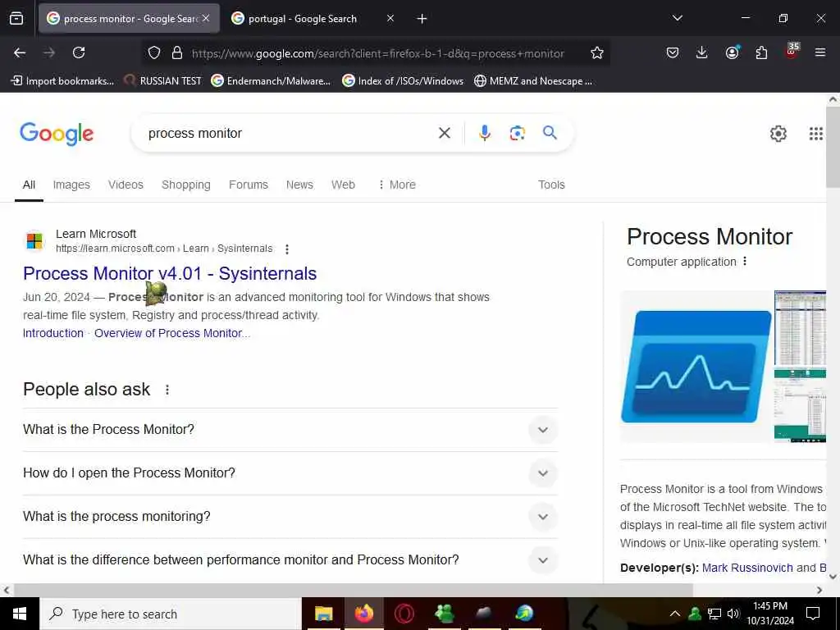840x630 pixels.
Task: Click the vertical page scrollbar thumb
Action: [x=833, y=147]
